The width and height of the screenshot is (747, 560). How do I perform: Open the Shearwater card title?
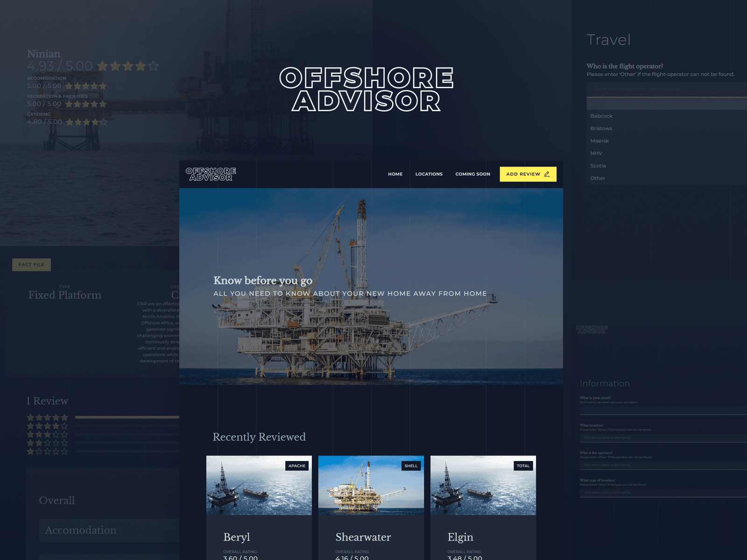pyautogui.click(x=363, y=537)
